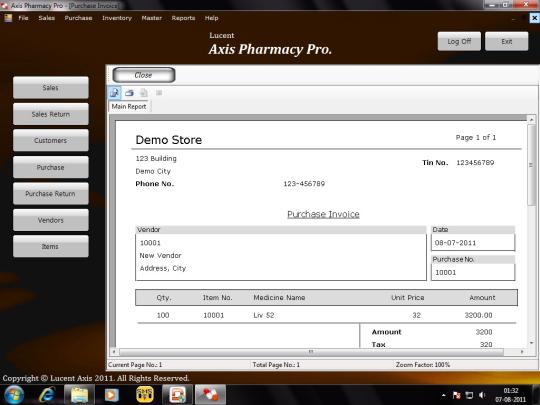This screenshot has height=405, width=540.
Task: Click the Log Off button
Action: coord(459,41)
